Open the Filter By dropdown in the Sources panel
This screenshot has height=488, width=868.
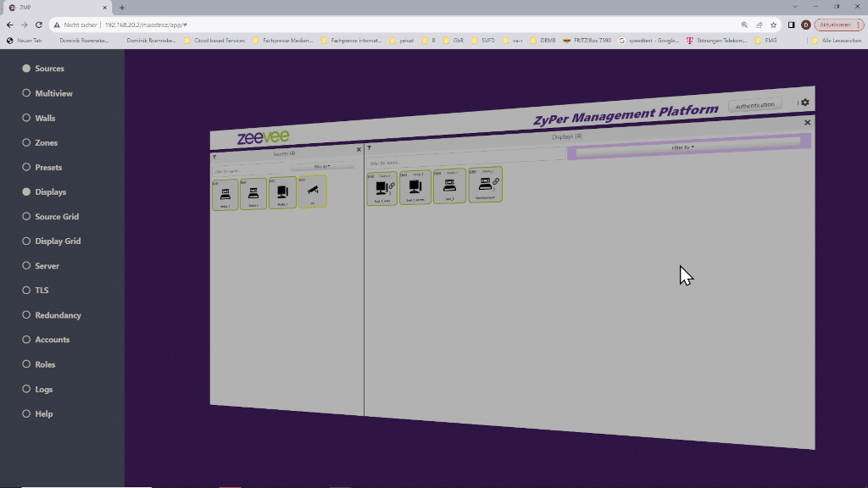[x=322, y=166]
